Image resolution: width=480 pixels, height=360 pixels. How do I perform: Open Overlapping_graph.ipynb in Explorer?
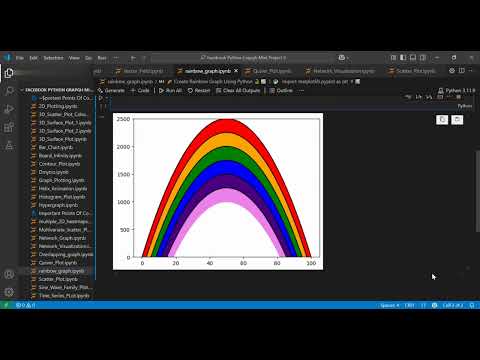click(66, 254)
